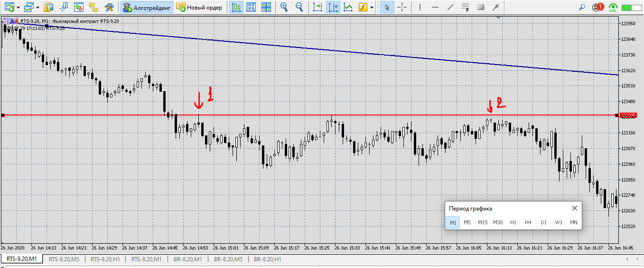Switch to the BR-8.20,M5 chart tab

(228, 259)
